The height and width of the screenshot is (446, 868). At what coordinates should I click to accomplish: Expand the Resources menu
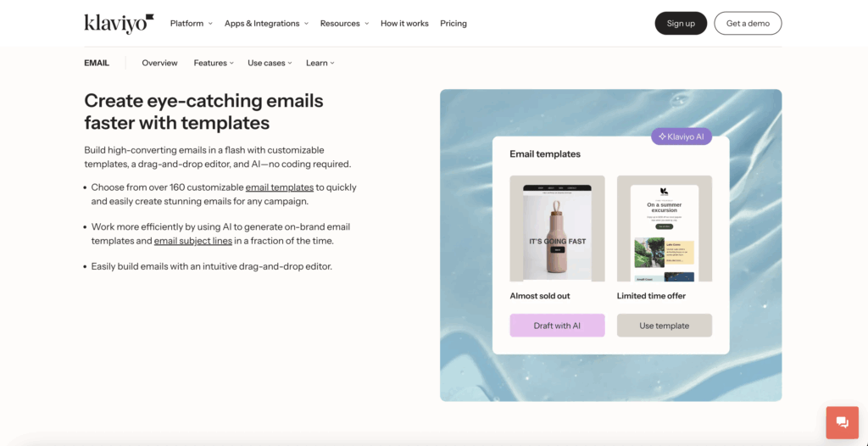coord(344,24)
